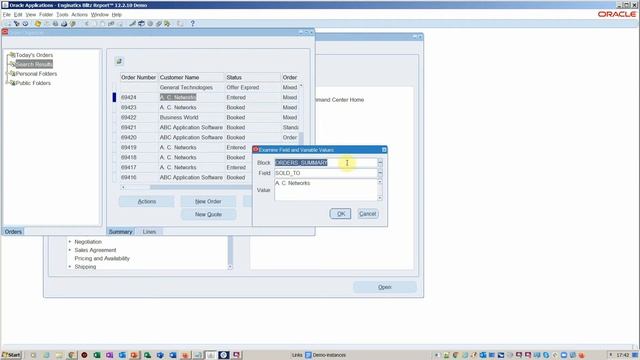This screenshot has height=360, width=640.
Task: Open OneNote from the taskbar
Action: pos(109,355)
